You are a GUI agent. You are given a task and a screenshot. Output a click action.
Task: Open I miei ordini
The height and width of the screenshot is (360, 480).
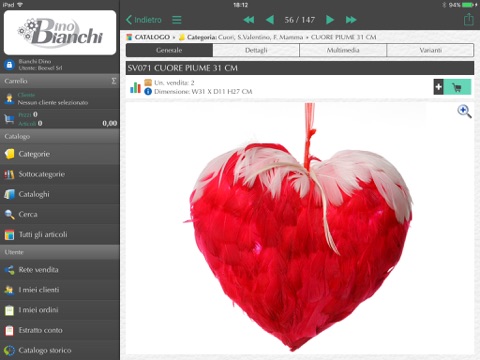60,310
